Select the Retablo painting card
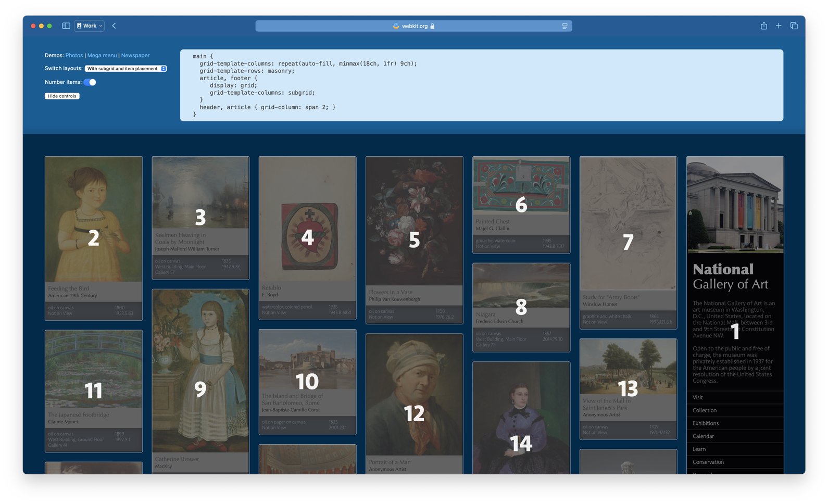This screenshot has width=828, height=504. click(x=307, y=237)
